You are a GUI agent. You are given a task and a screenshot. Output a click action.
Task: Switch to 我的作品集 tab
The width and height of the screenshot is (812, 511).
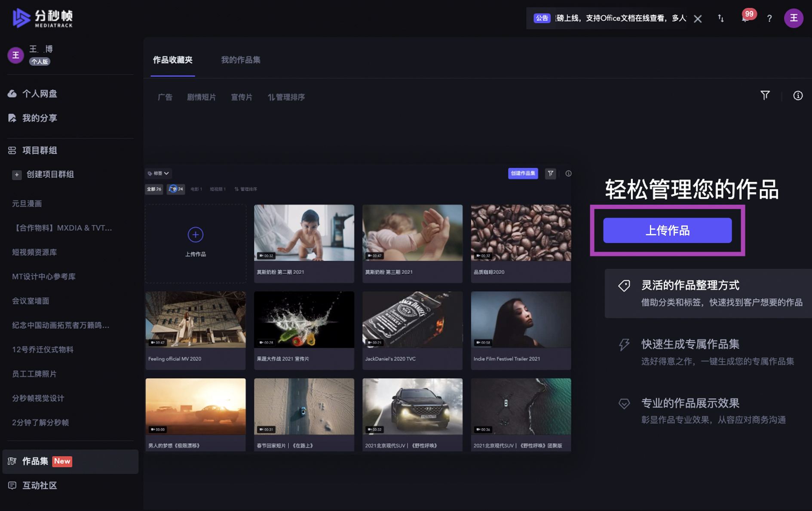point(240,60)
